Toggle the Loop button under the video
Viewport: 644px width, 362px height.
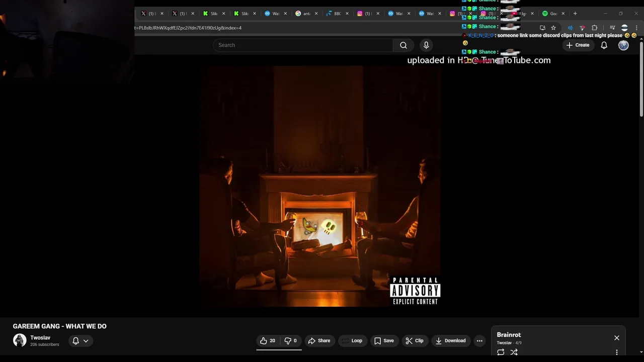point(352,341)
